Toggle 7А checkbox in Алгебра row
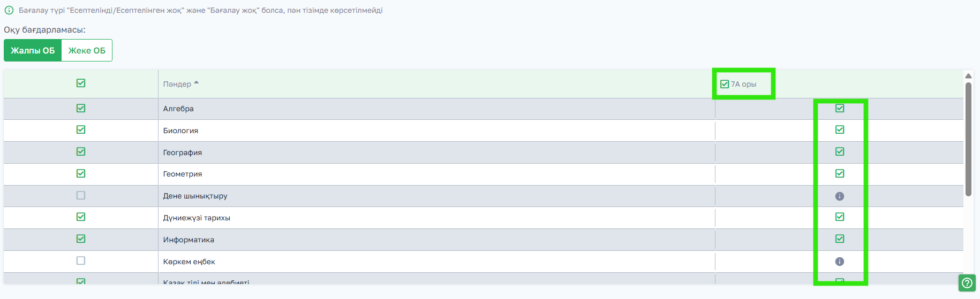 pyautogui.click(x=840, y=108)
